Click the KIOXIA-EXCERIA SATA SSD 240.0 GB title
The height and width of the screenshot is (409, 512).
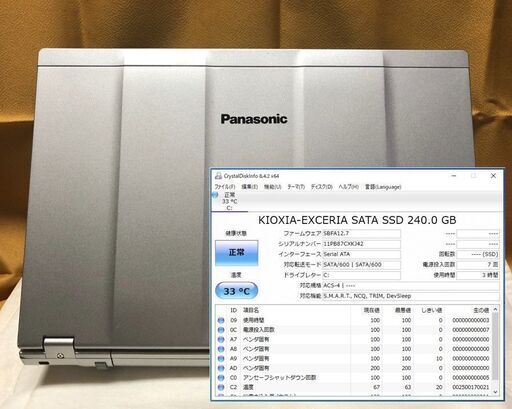tap(357, 220)
